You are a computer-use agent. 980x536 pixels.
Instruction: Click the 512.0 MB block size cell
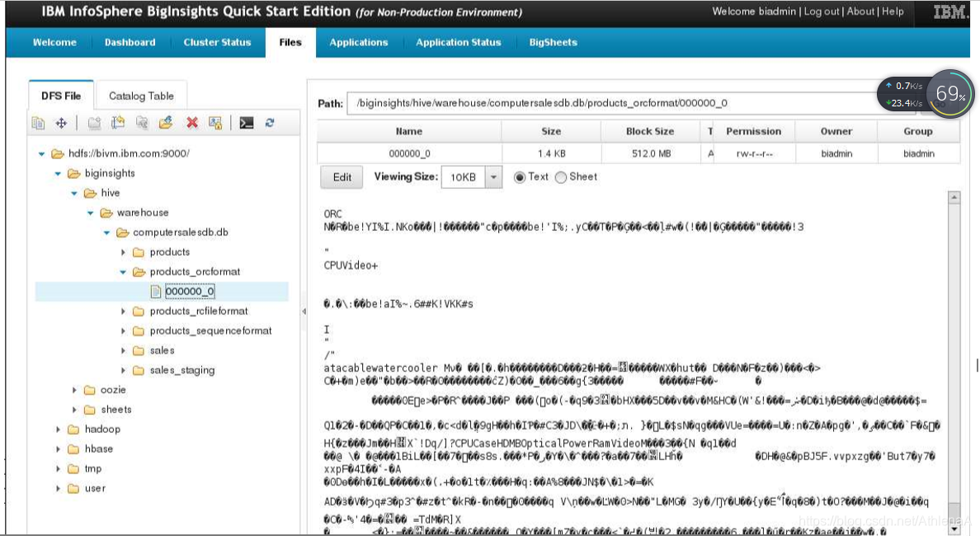coord(651,153)
